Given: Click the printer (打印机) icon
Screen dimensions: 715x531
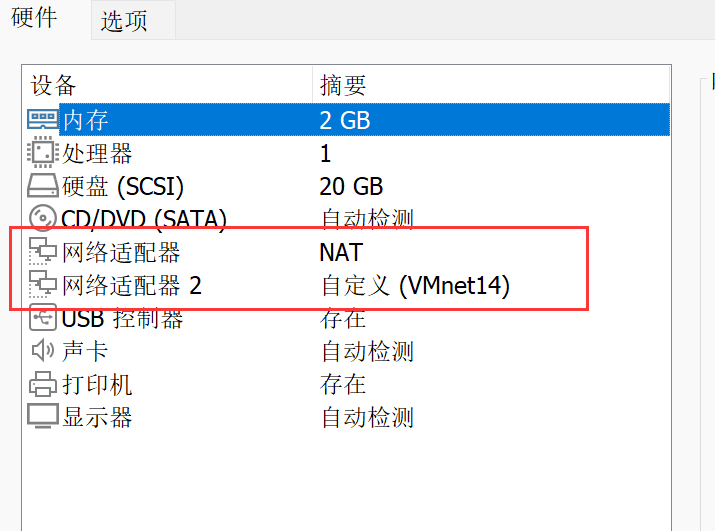Looking at the screenshot, I should point(43,384).
